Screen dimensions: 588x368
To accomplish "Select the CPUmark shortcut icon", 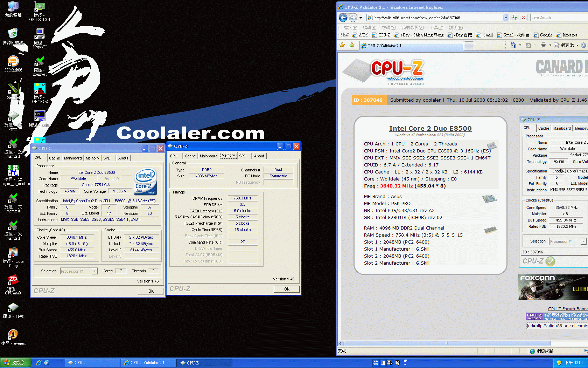I will (x=13, y=285).
